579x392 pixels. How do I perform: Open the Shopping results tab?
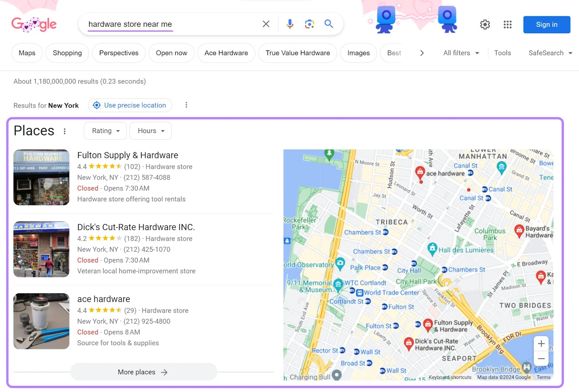pyautogui.click(x=67, y=53)
